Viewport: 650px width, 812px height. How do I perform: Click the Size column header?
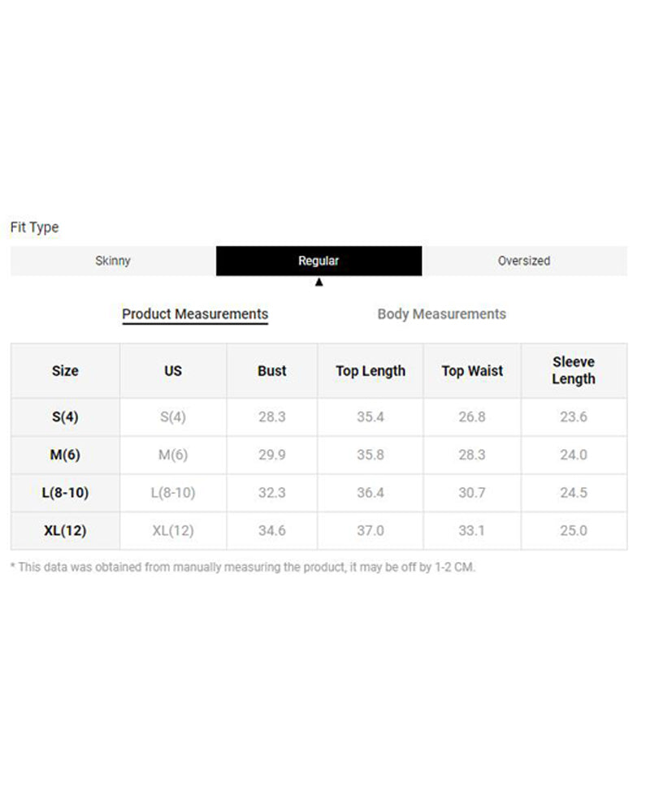[65, 371]
